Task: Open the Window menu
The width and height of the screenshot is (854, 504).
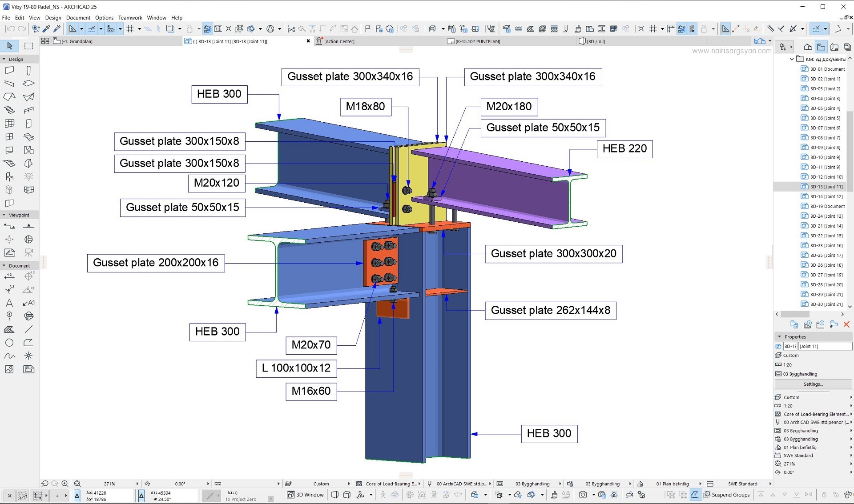Action: (155, 17)
